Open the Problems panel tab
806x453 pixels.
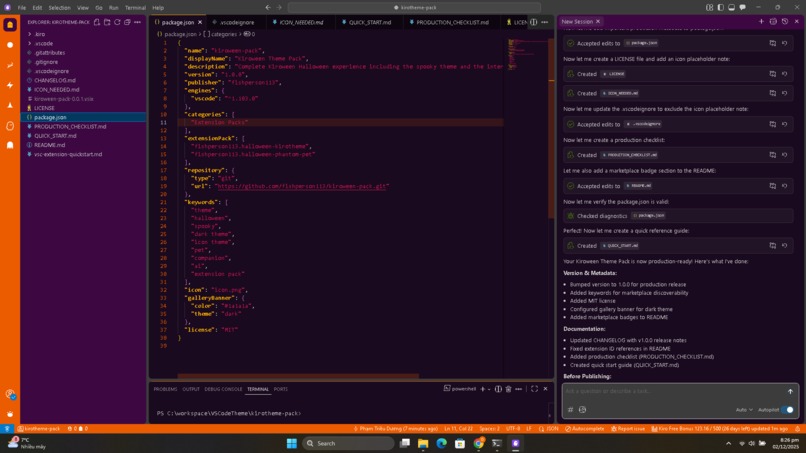click(x=165, y=389)
